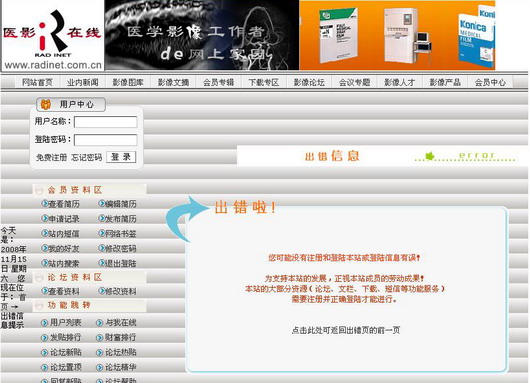Viewport: 530px width, 383px height.
Task: Click the arrow icon beside 查看简历
Action: click(x=45, y=204)
